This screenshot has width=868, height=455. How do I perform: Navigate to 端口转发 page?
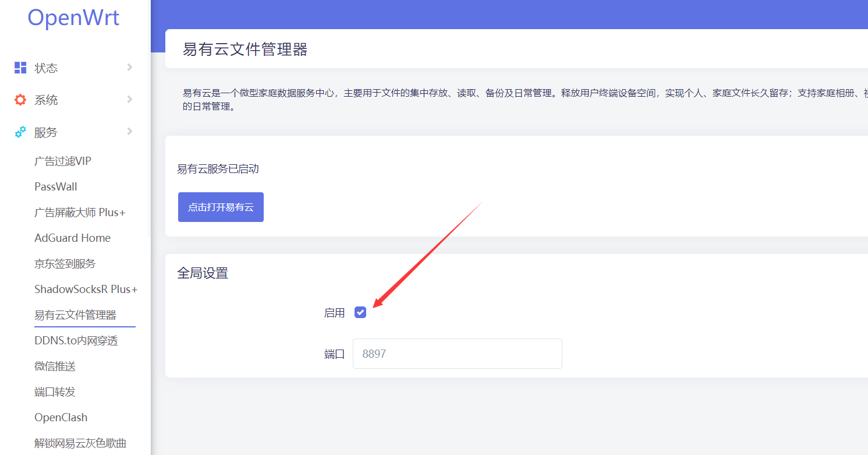coord(55,392)
